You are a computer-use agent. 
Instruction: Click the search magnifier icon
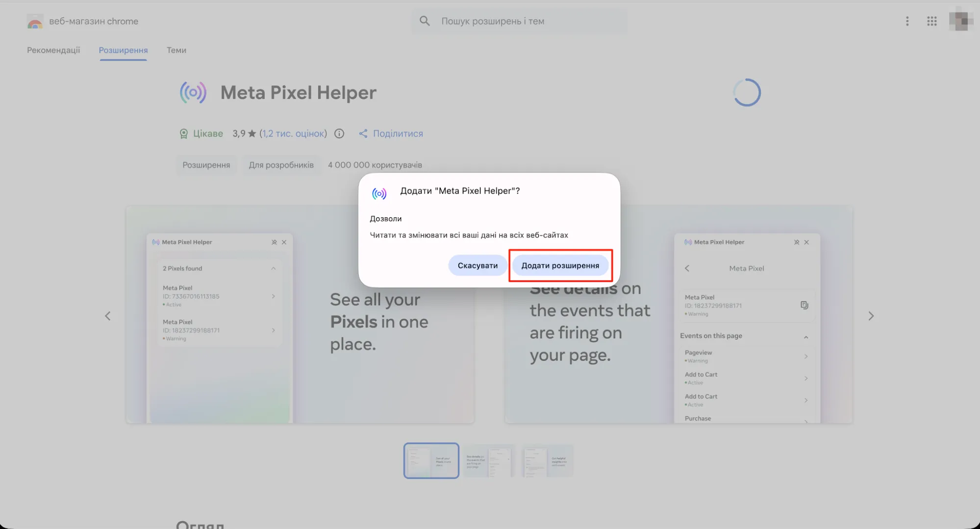click(x=425, y=21)
